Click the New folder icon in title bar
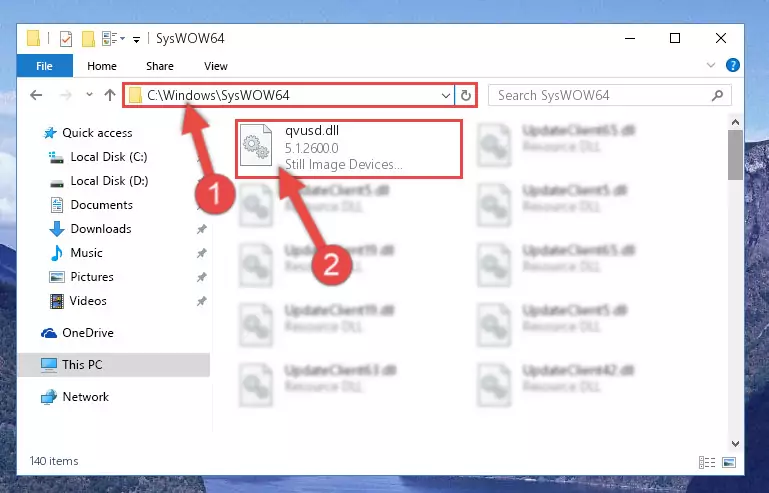 pos(88,38)
